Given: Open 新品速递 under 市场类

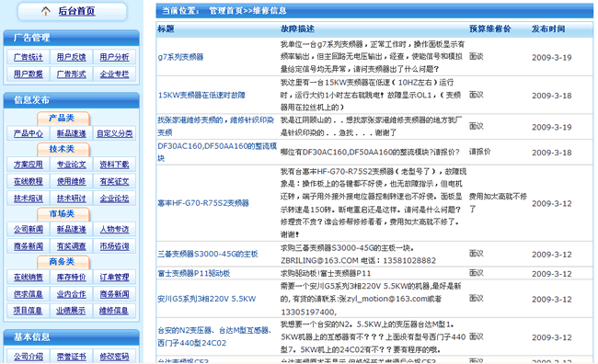Looking at the screenshot, I should pyautogui.click(x=72, y=229).
